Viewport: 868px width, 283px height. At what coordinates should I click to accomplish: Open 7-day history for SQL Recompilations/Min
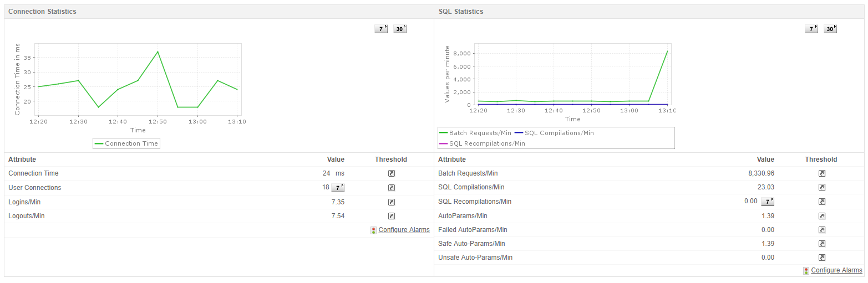[x=768, y=202]
